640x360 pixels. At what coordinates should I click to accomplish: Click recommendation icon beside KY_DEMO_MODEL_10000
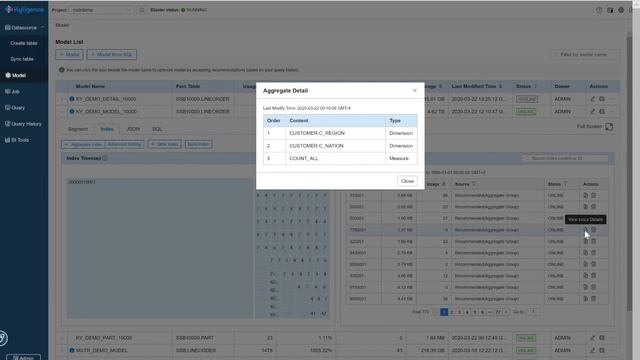click(72, 111)
